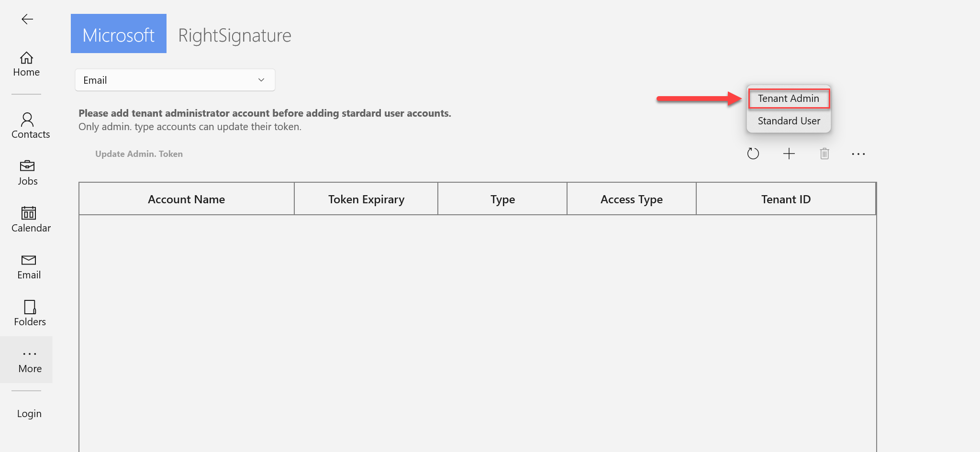This screenshot has width=980, height=452.
Task: Expand the Email dropdown
Action: click(175, 80)
